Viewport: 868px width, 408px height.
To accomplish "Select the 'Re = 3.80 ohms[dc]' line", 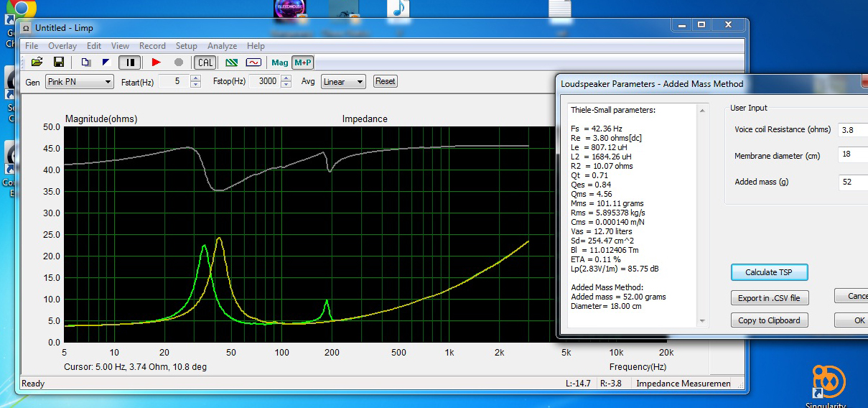I will coord(606,139).
